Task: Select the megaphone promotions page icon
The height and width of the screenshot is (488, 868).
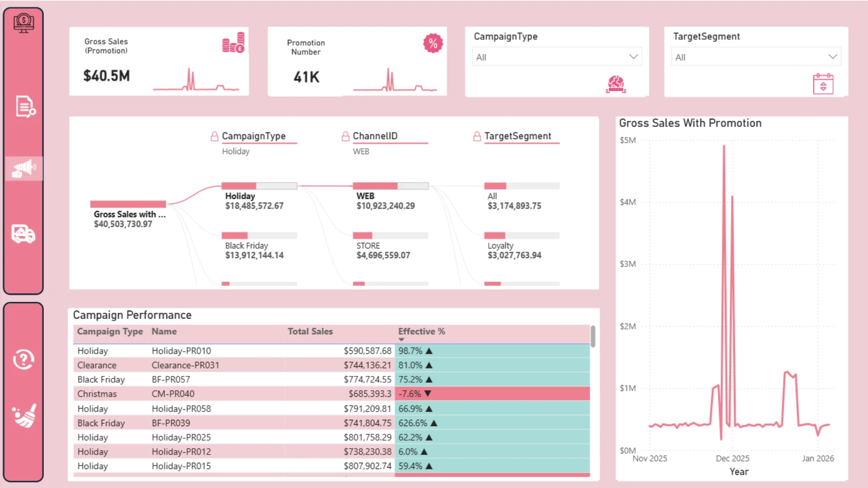Action: (24, 169)
